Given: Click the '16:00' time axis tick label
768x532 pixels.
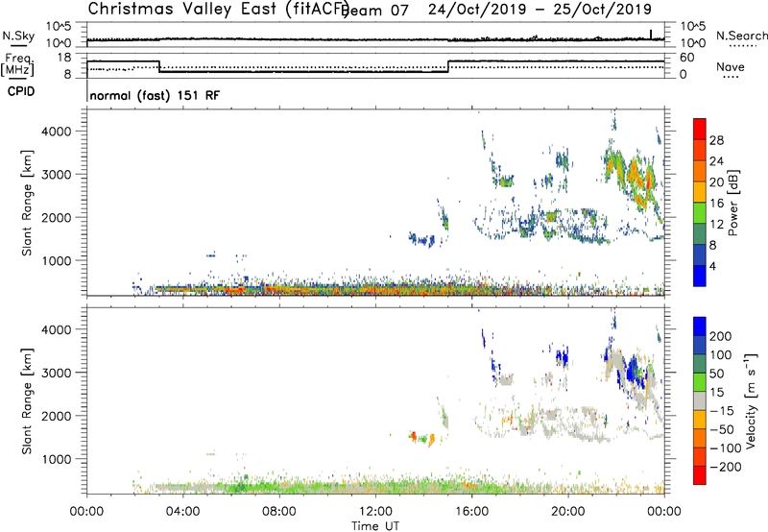Looking at the screenshot, I should [x=471, y=512].
